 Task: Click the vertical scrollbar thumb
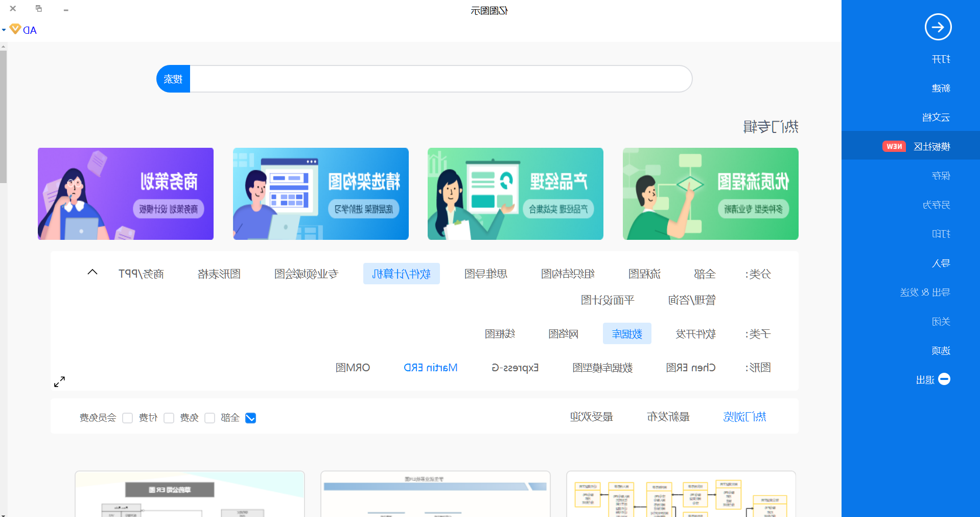[x=3, y=116]
